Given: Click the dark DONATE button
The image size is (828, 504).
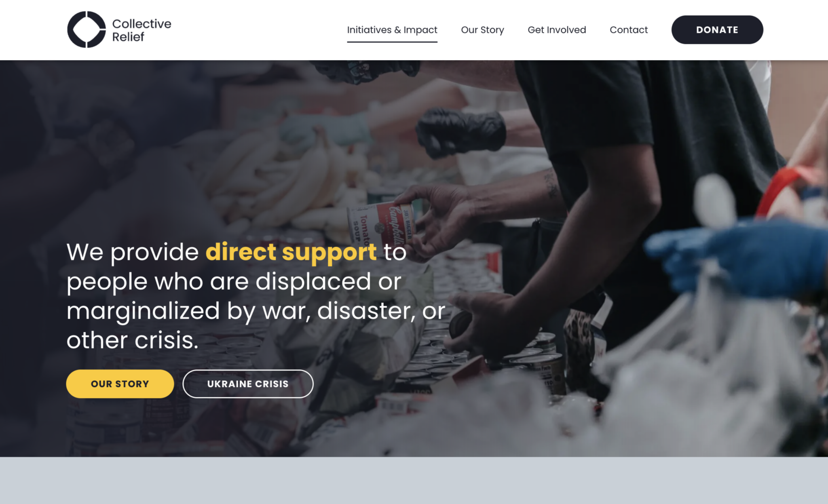Looking at the screenshot, I should coord(717,30).
